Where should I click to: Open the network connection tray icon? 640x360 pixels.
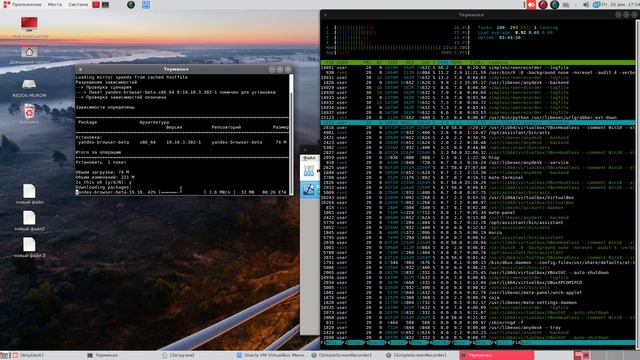click(596, 4)
